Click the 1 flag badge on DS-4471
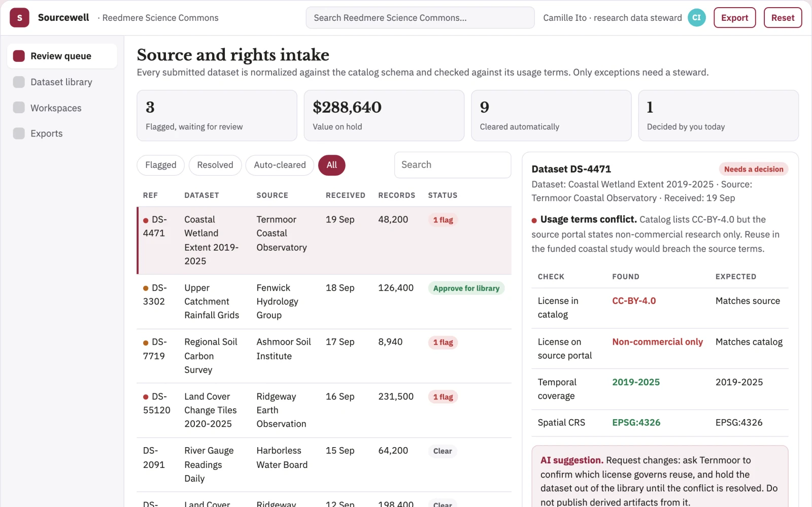This screenshot has height=507, width=812. point(443,220)
